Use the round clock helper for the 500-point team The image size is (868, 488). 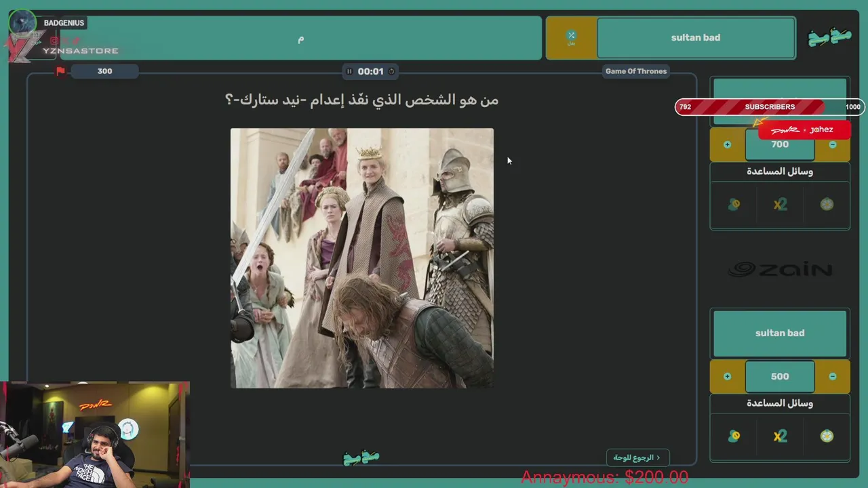(x=827, y=436)
